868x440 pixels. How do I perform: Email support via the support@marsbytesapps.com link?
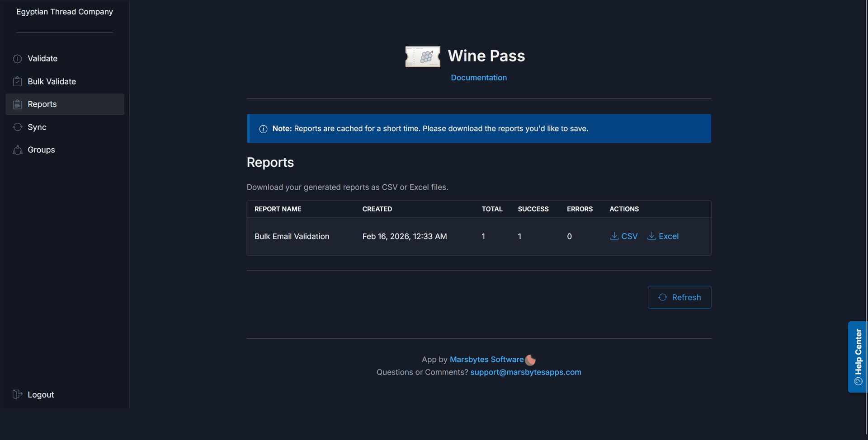point(525,372)
